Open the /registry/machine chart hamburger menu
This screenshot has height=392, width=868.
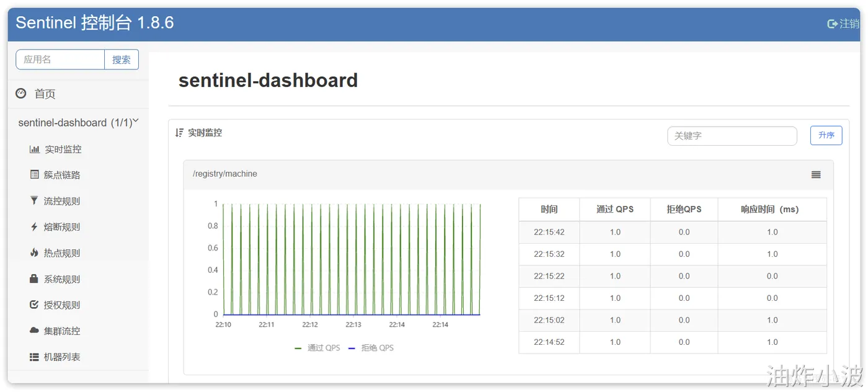click(x=816, y=175)
